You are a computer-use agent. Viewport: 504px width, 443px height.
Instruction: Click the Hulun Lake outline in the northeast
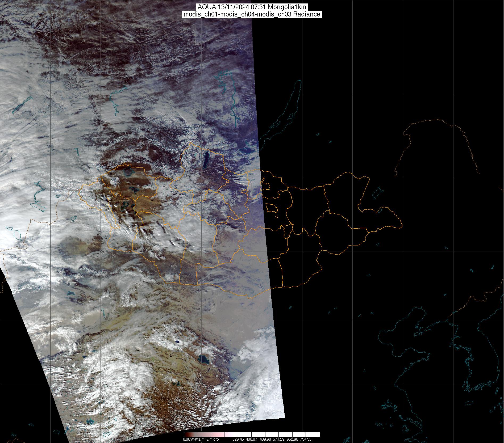point(377,193)
